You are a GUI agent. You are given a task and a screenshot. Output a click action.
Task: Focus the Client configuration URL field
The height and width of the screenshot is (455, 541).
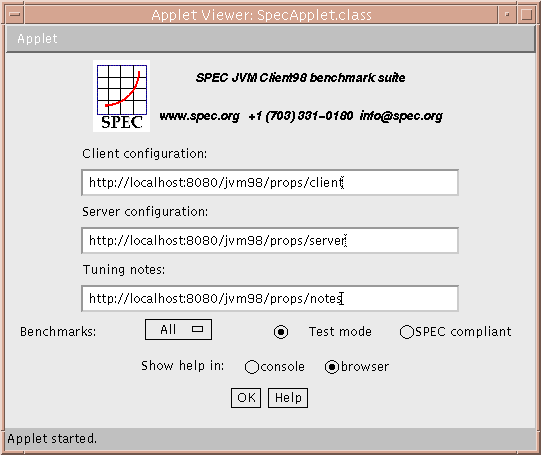270,182
